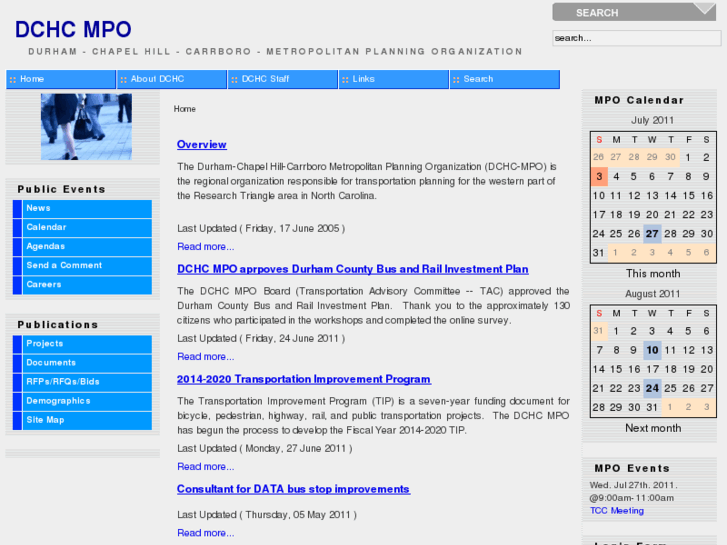Select highlighted July 3 in calendar
This screenshot has width=727, height=545.
click(x=599, y=177)
